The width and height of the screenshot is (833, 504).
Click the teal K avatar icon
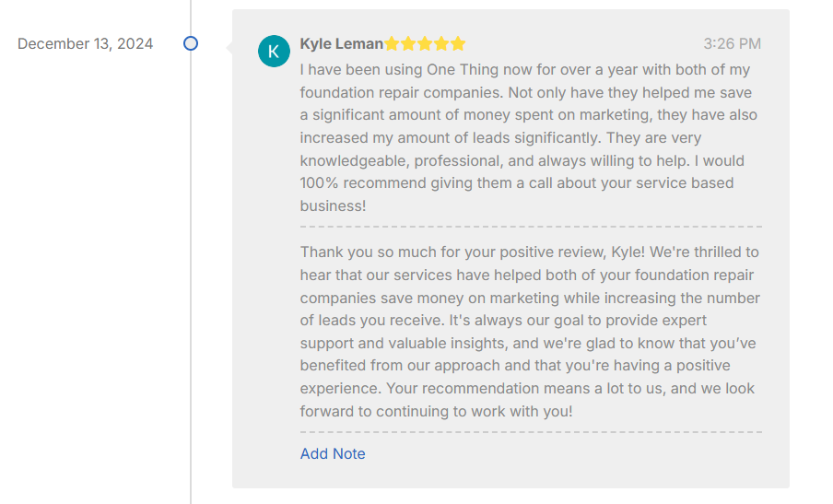[x=274, y=52]
